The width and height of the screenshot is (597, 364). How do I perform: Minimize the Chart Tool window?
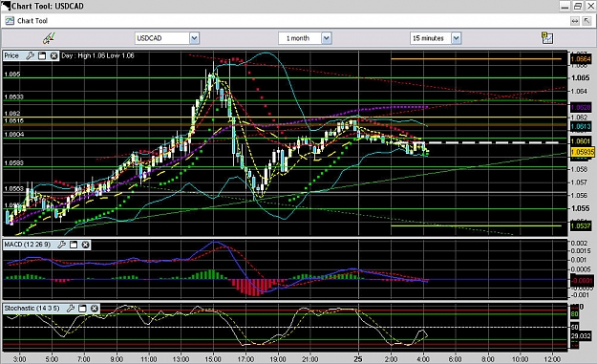tap(565, 6)
